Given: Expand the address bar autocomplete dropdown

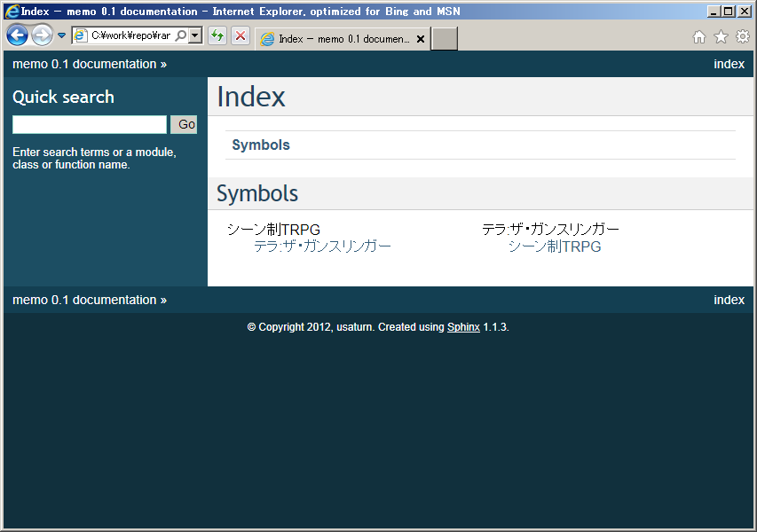Looking at the screenshot, I should 195,35.
